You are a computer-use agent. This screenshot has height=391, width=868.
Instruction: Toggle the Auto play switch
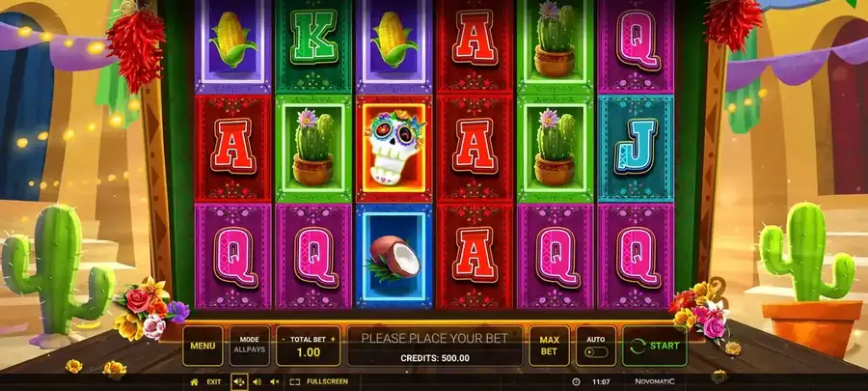596,352
